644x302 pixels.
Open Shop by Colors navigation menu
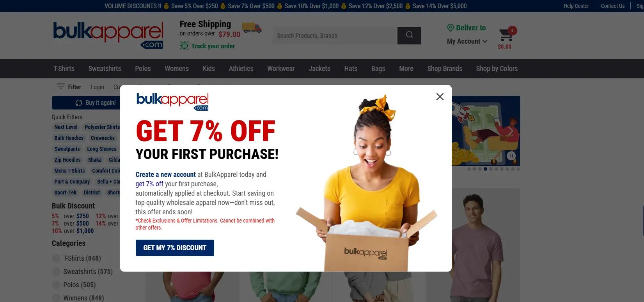click(x=497, y=69)
